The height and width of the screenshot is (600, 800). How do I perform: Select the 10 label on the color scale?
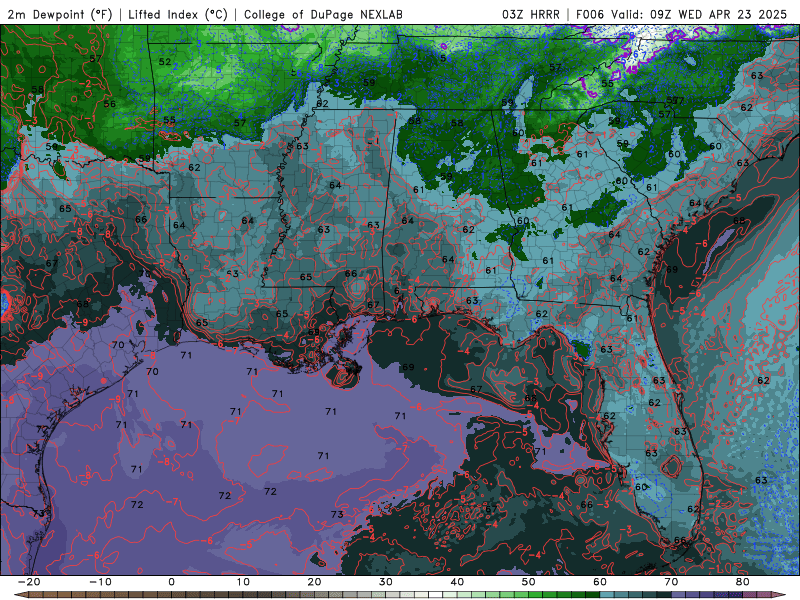[243, 582]
